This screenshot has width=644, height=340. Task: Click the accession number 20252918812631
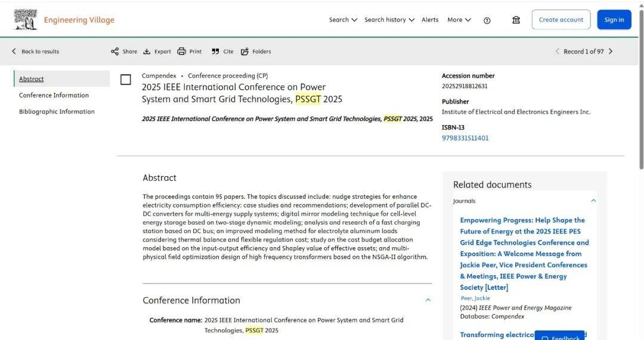click(x=465, y=86)
